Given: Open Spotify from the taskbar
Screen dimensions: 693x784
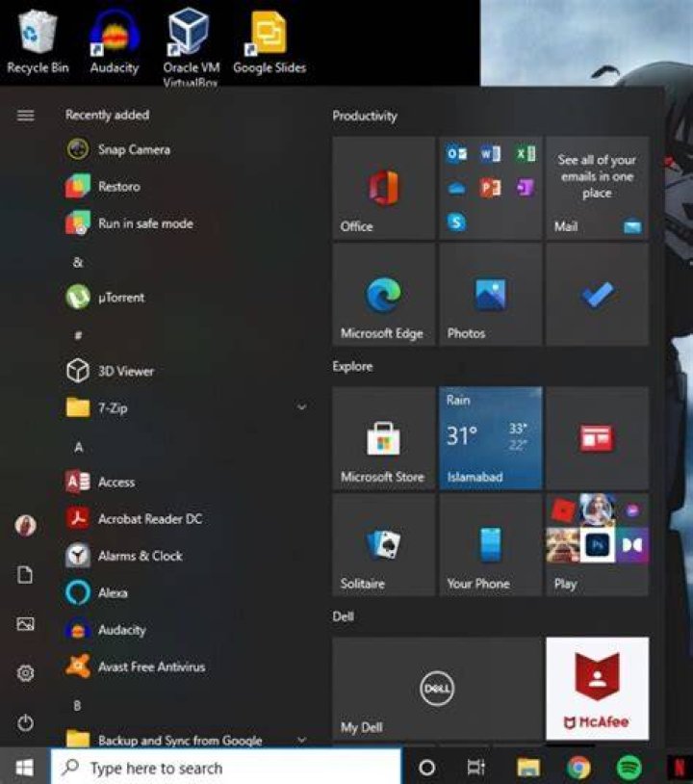Looking at the screenshot, I should point(629,767).
